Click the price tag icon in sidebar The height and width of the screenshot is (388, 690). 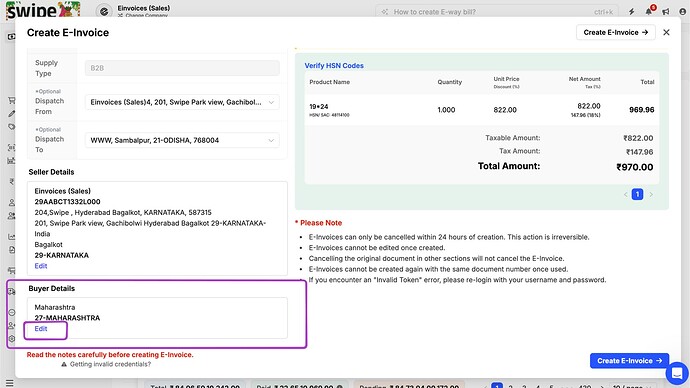(x=11, y=127)
